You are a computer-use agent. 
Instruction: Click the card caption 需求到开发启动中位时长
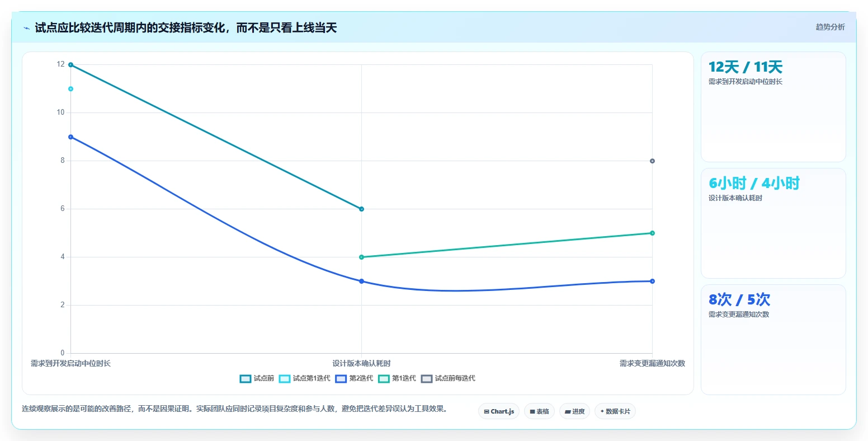[745, 82]
